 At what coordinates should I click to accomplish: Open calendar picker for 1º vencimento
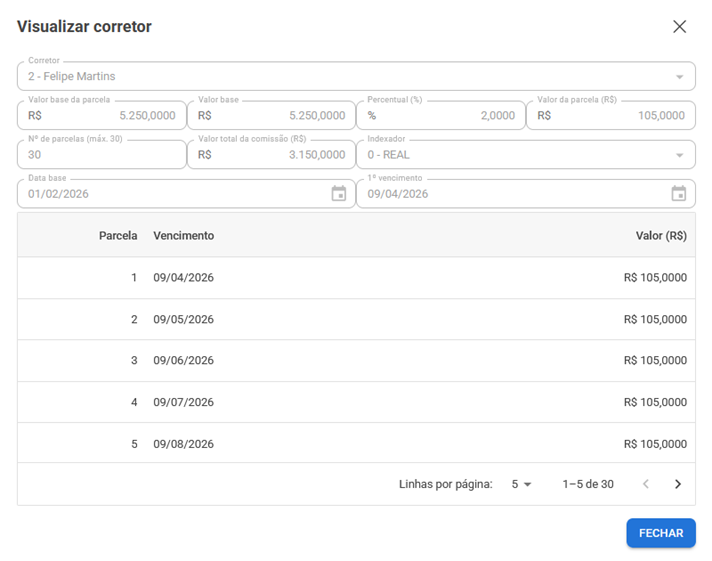[x=678, y=194]
